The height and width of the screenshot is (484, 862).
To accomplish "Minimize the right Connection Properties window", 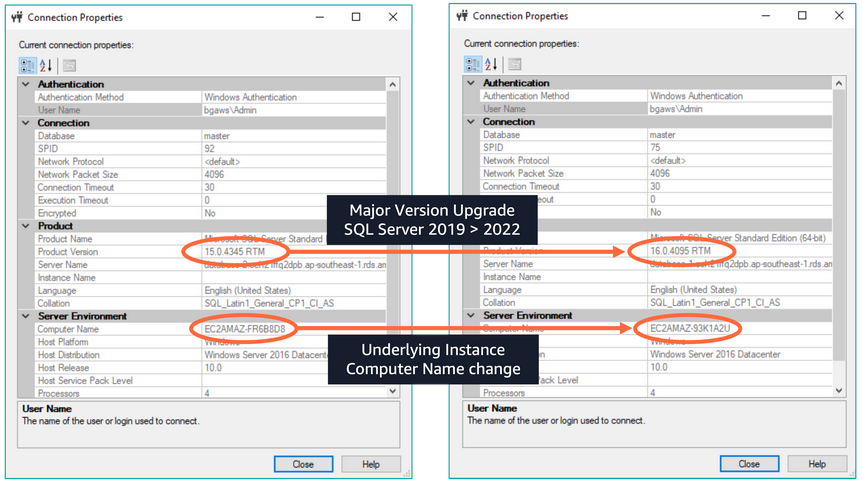I will pyautogui.click(x=766, y=15).
